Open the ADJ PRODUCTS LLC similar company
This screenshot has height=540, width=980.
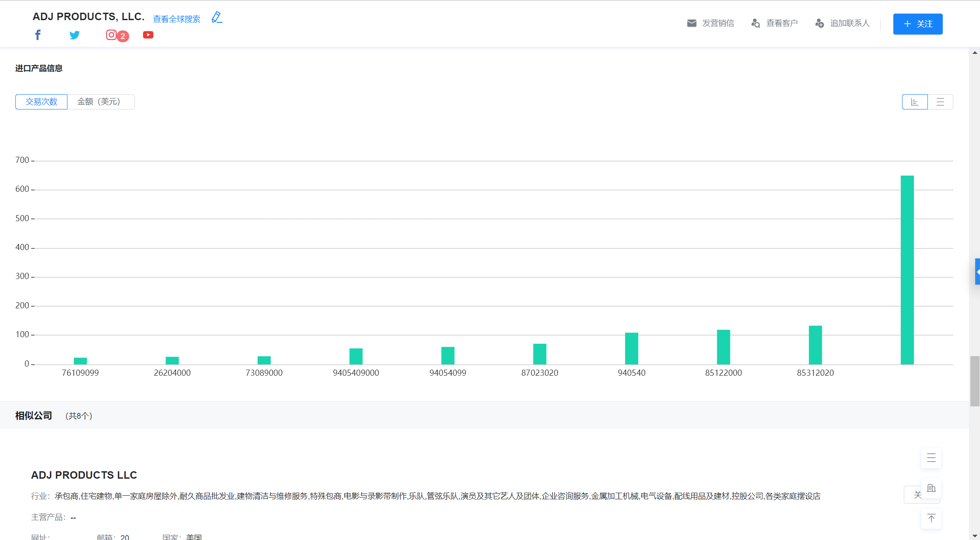coord(84,475)
